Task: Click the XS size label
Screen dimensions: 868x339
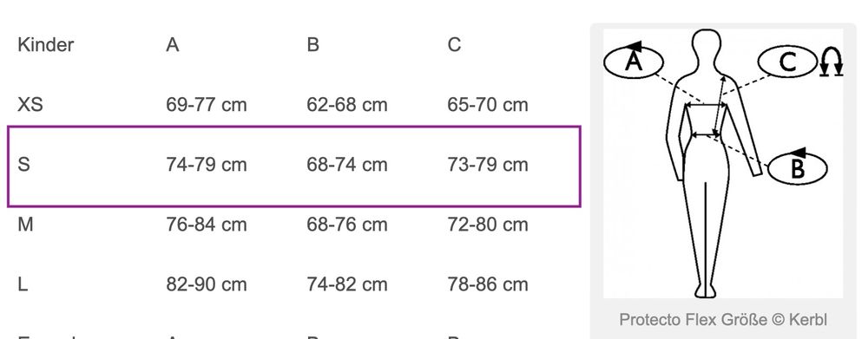Action: (x=30, y=105)
